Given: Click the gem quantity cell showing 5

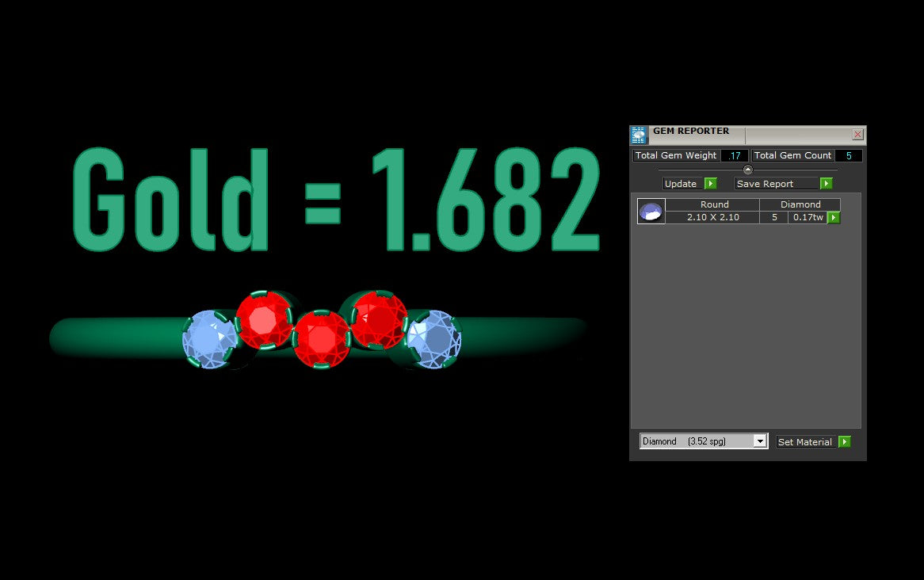Looking at the screenshot, I should (x=774, y=217).
